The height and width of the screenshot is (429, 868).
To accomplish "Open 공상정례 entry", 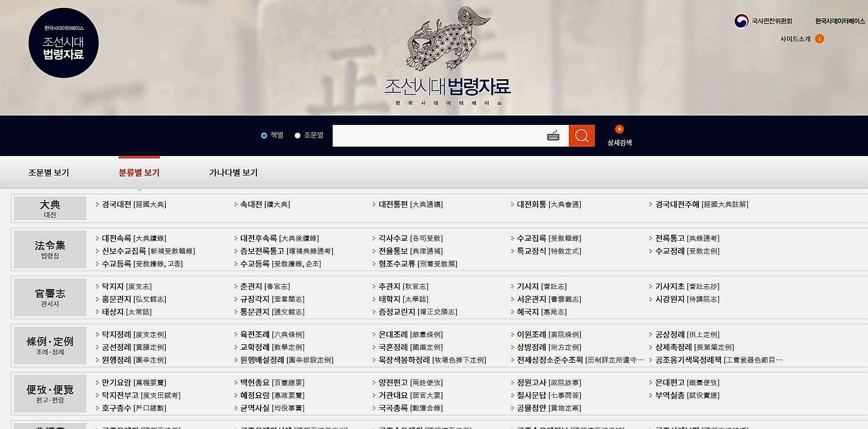I will pyautogui.click(x=688, y=335).
